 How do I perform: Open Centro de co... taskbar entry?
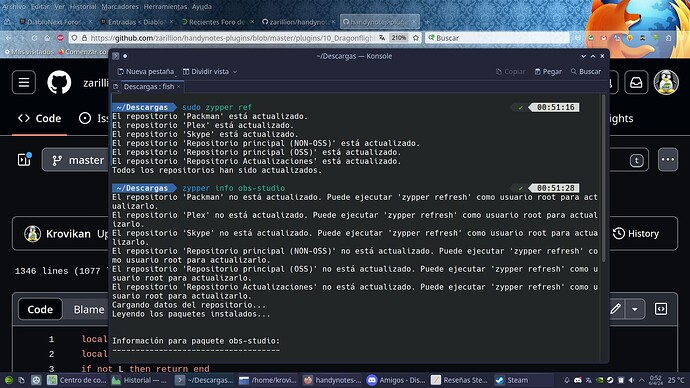tap(77, 380)
